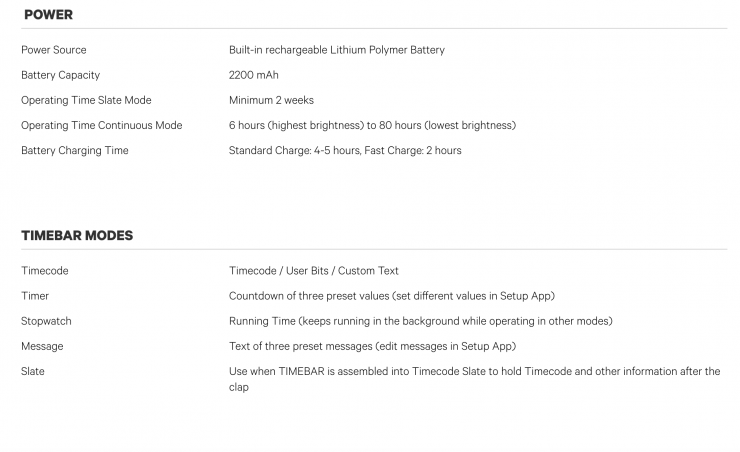Click the Operating Time Continuous Mode label

(101, 125)
